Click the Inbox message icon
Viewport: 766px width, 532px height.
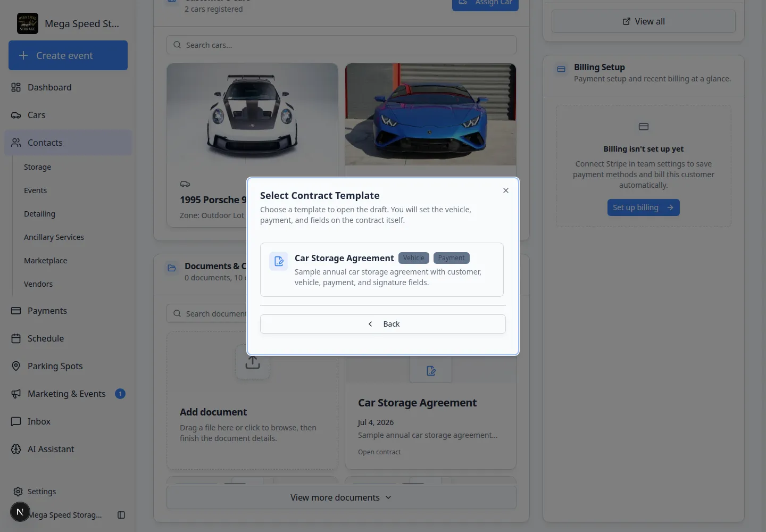pos(16,421)
